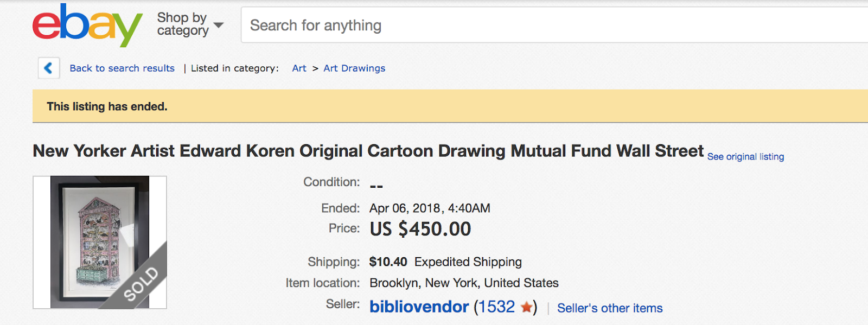868x325 pixels.
Task: Click the Shop by category arrow
Action: pyautogui.click(x=219, y=25)
